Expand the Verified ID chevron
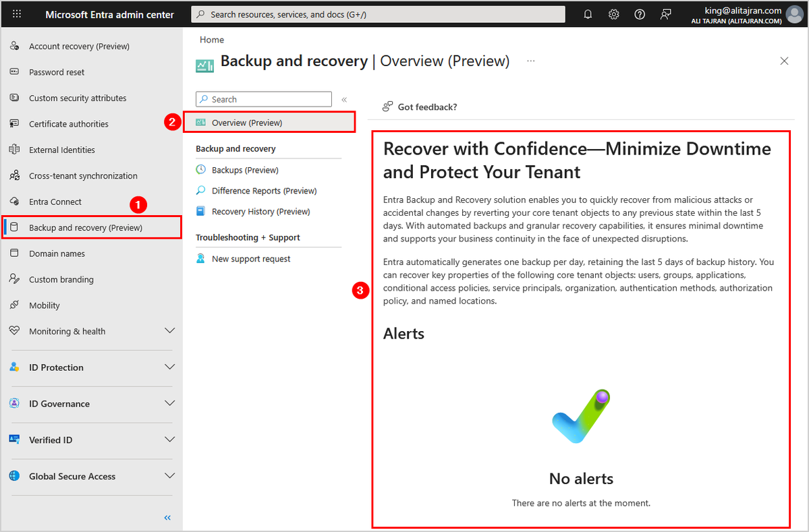The height and width of the screenshot is (532, 809). [x=170, y=439]
